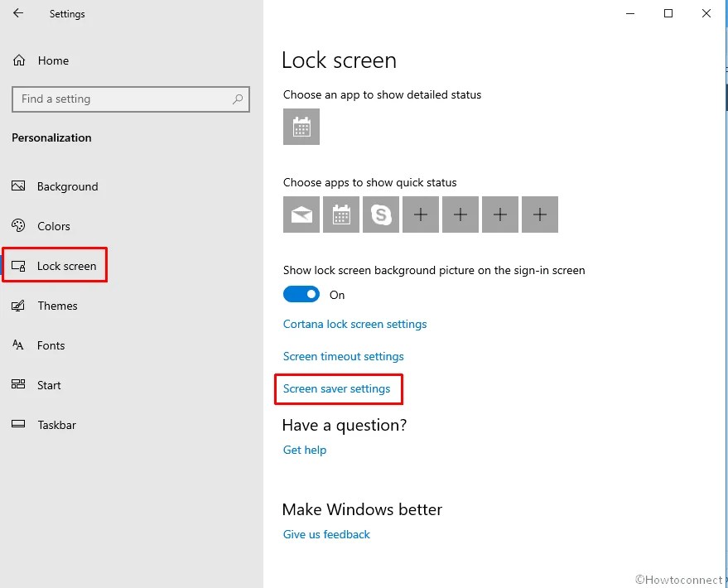Click the Skype quick status icon
Screen dimensions: 728x588
[380, 214]
